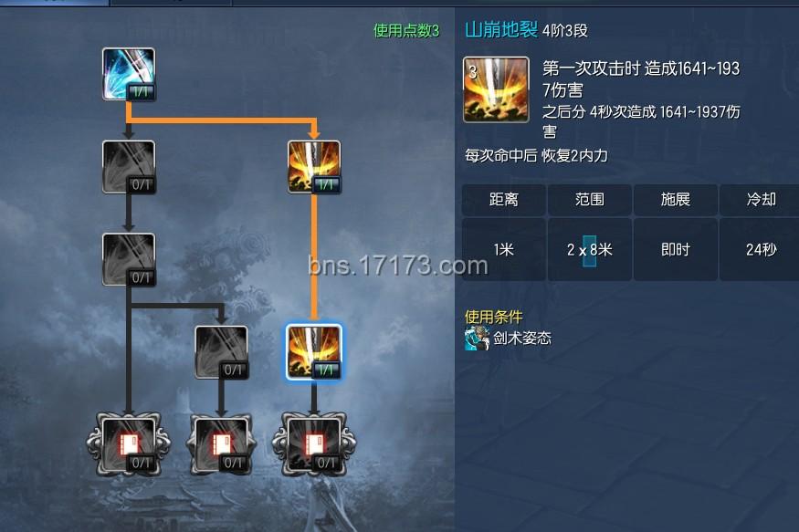Click the 使用条件 heading
Screen dimensions: 799x532
494,317
